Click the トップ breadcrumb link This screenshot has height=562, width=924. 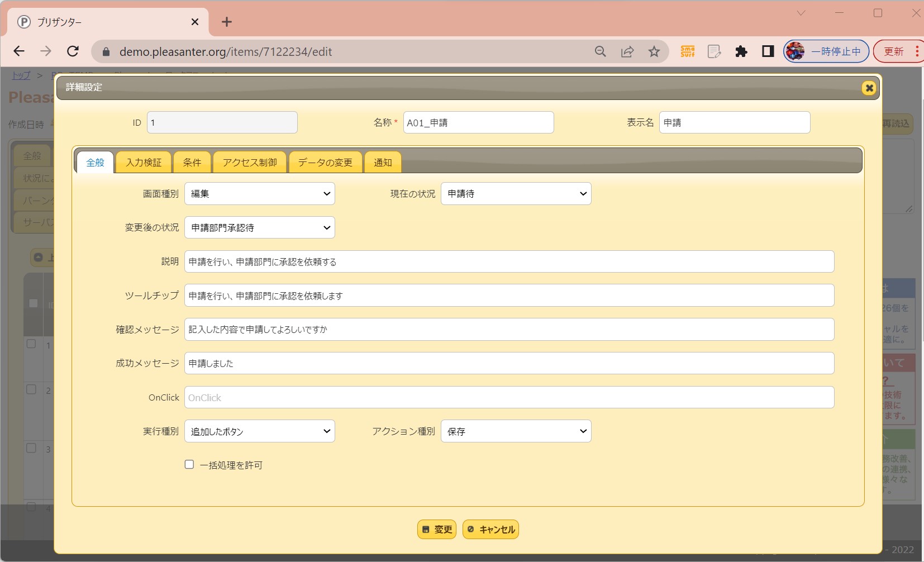click(21, 75)
